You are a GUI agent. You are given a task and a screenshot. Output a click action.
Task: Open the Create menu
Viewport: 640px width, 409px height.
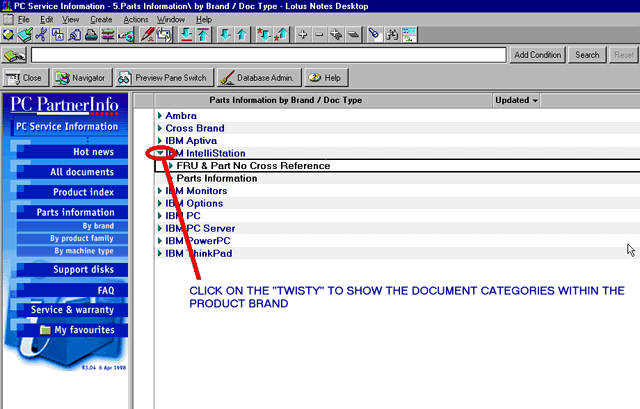point(101,19)
